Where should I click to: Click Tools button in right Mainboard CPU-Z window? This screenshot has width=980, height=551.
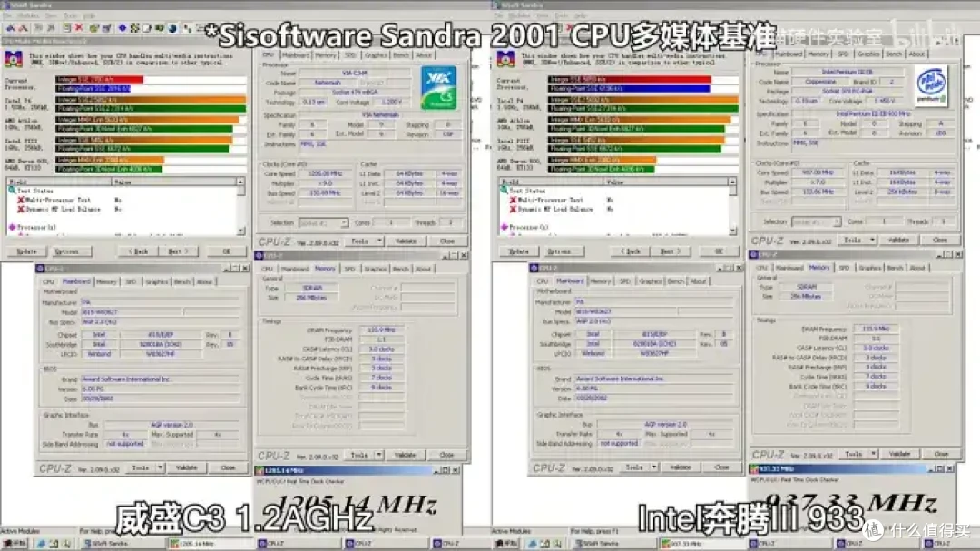click(x=633, y=467)
